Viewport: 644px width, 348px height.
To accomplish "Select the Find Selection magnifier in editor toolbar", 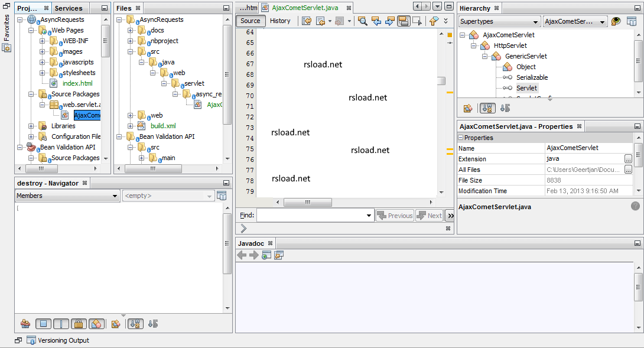I will [363, 22].
